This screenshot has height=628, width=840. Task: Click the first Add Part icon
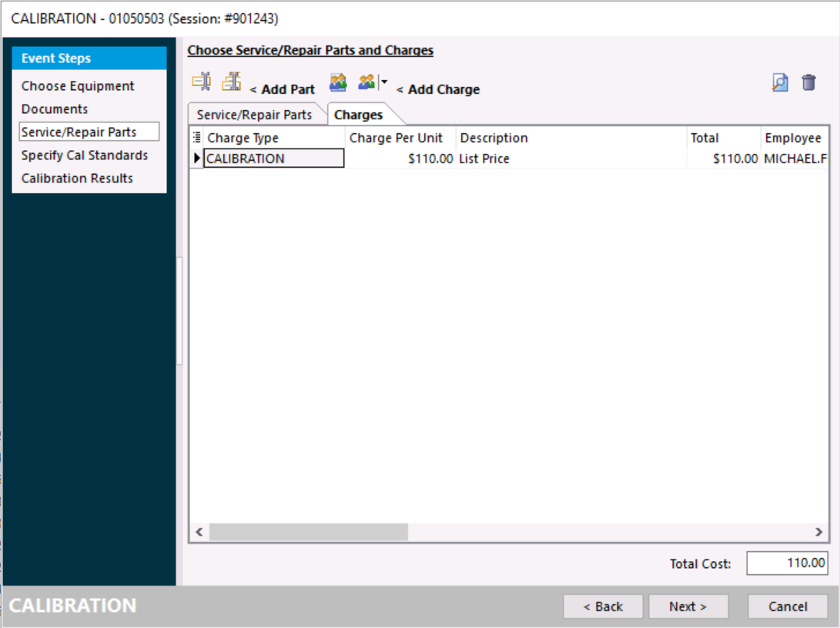coord(201,82)
